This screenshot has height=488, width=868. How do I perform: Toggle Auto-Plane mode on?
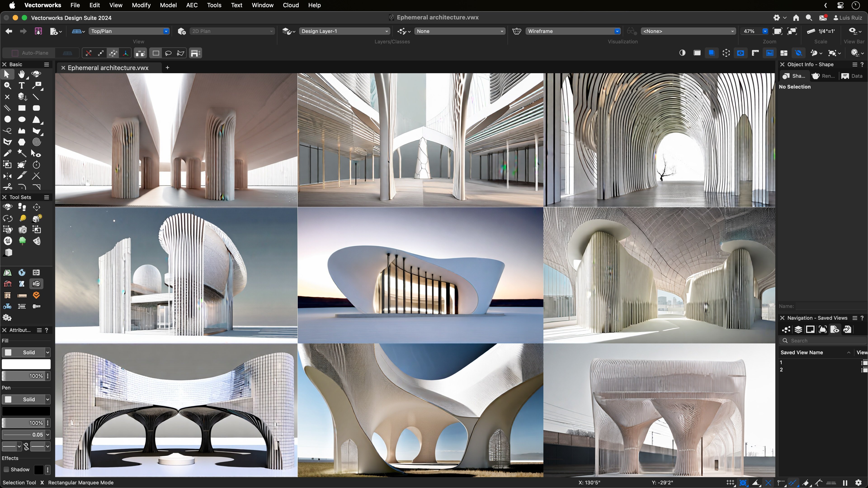pos(15,53)
